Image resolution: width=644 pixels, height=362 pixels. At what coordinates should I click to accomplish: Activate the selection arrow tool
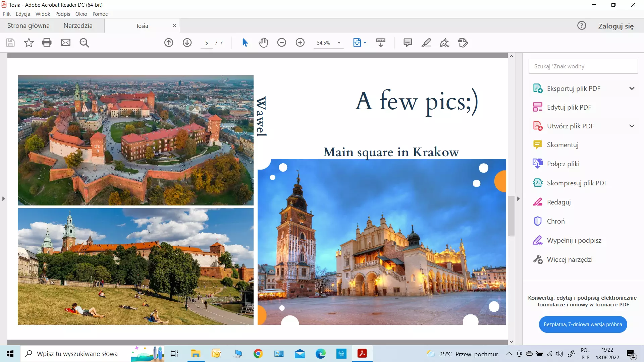click(x=245, y=43)
